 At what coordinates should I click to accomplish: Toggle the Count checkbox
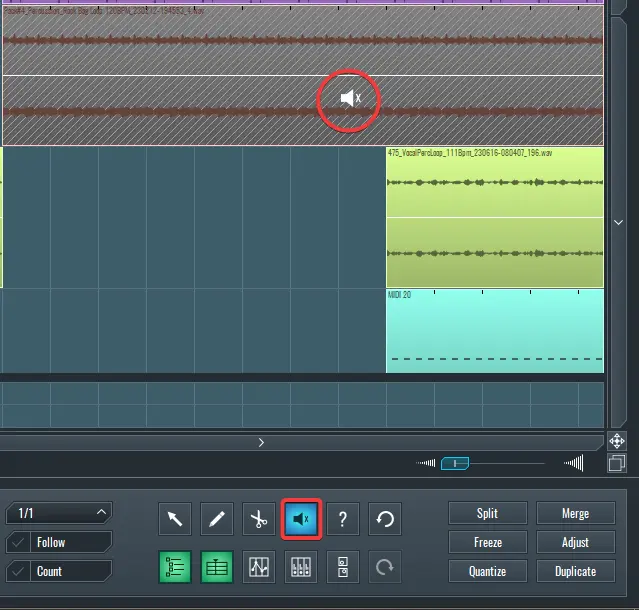pos(18,571)
